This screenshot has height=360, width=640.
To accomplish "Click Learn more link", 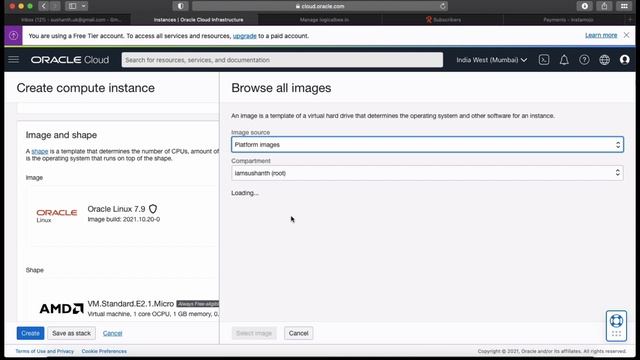I will coord(601,35).
